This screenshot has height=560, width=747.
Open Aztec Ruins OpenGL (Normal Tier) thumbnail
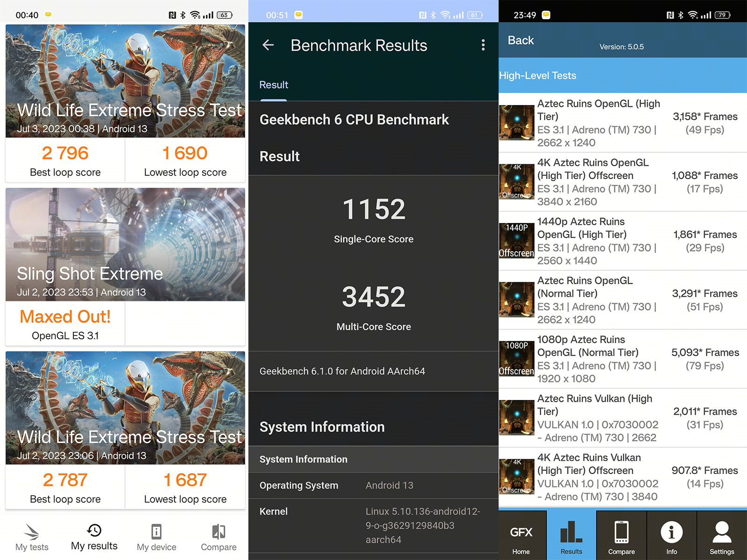pyautogui.click(x=517, y=300)
